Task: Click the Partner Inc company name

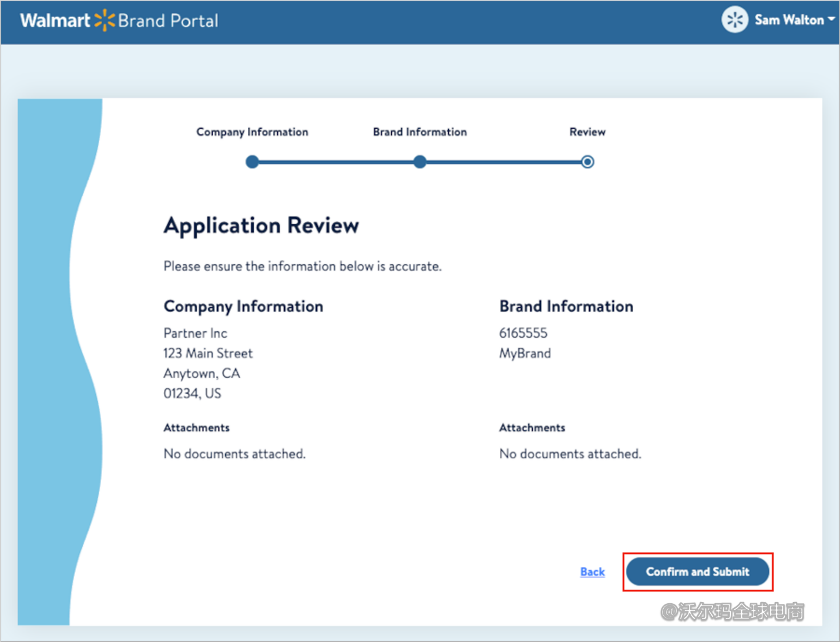Action: 195,333
